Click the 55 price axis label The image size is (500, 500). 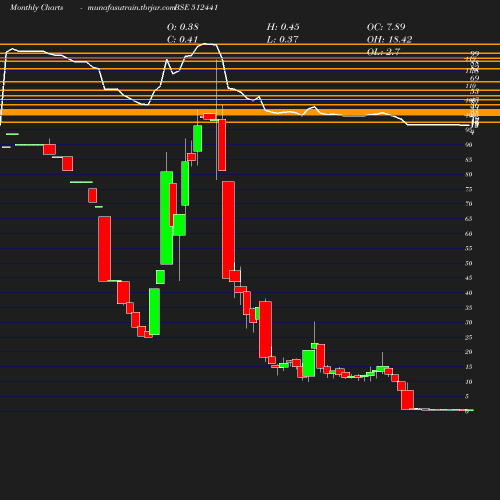coord(469,248)
